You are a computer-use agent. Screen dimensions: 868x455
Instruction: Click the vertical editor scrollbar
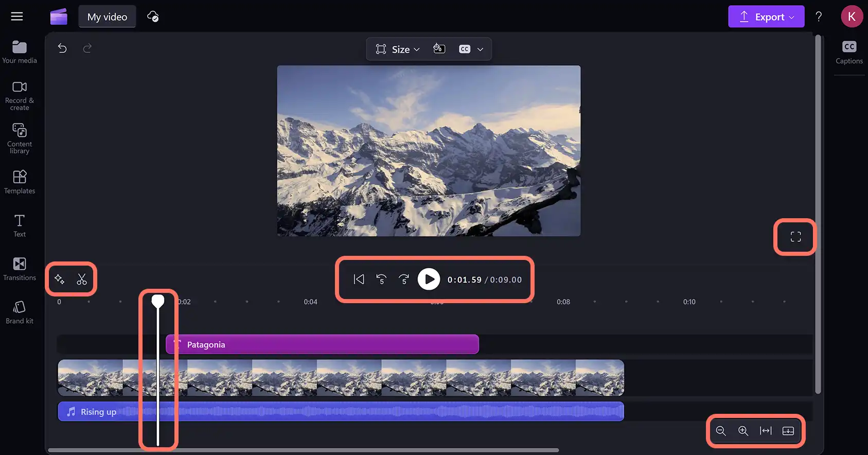(818, 215)
